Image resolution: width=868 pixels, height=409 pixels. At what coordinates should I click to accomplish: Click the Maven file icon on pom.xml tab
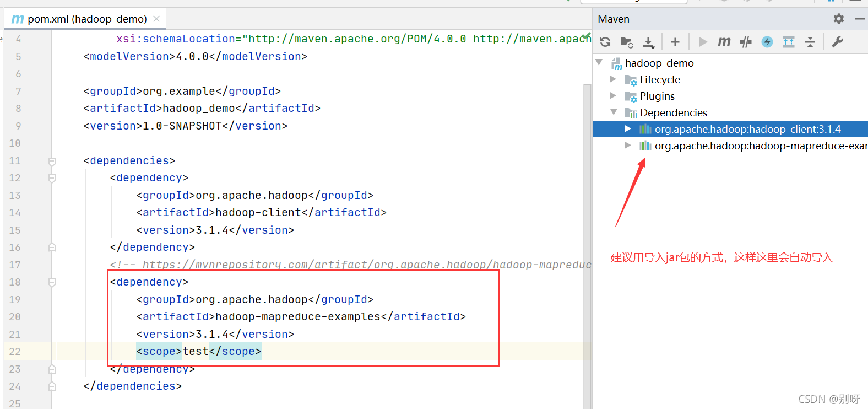18,19
